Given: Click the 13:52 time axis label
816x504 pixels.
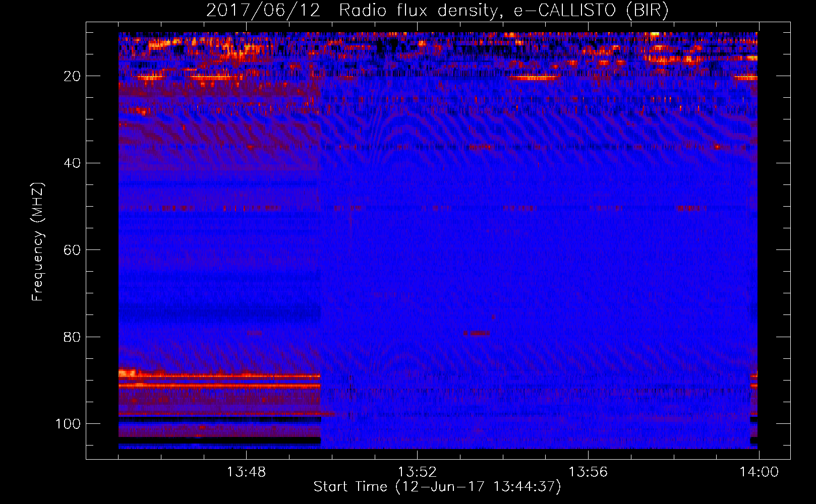Looking at the screenshot, I should pos(417,472).
